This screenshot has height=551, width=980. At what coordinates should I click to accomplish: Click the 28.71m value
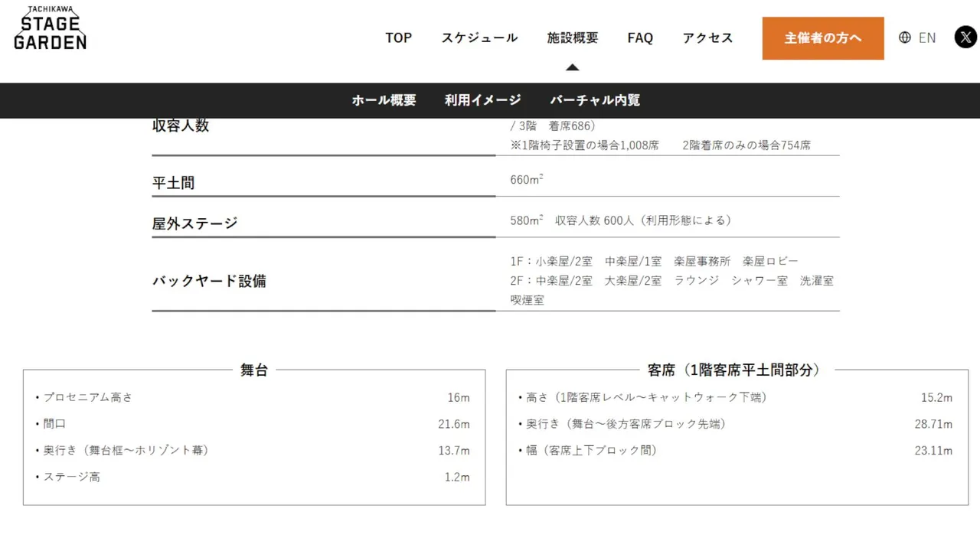(x=933, y=424)
